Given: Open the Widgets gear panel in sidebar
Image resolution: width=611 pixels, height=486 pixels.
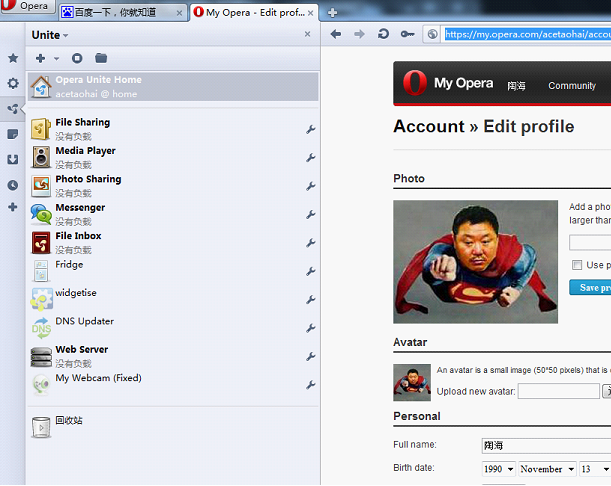Looking at the screenshot, I should point(13,83).
